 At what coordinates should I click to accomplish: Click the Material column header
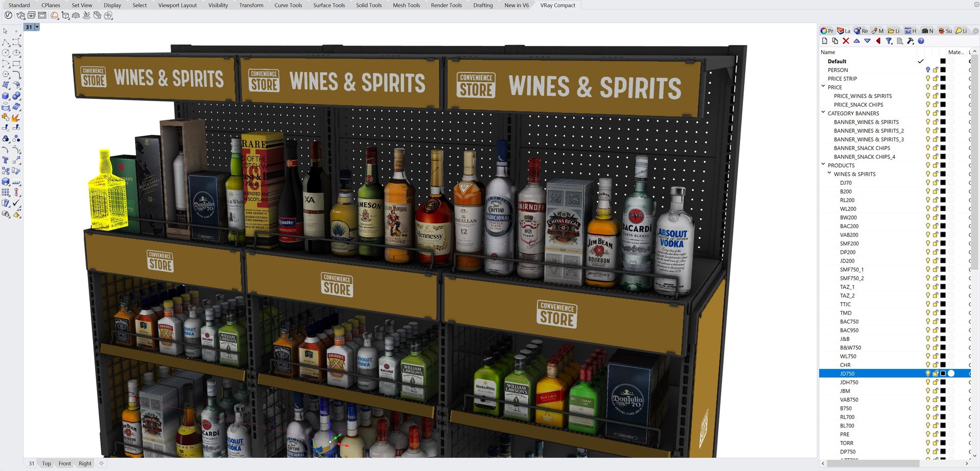(956, 52)
